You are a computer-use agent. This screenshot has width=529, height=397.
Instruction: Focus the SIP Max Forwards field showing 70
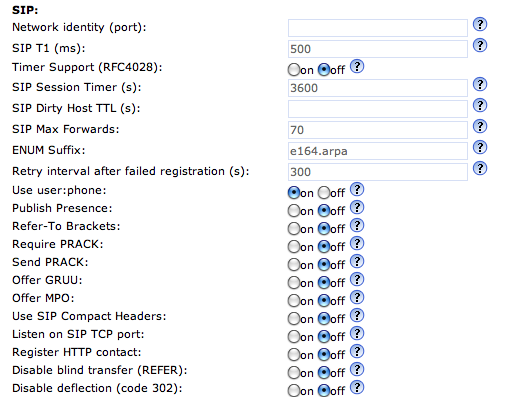click(x=378, y=130)
